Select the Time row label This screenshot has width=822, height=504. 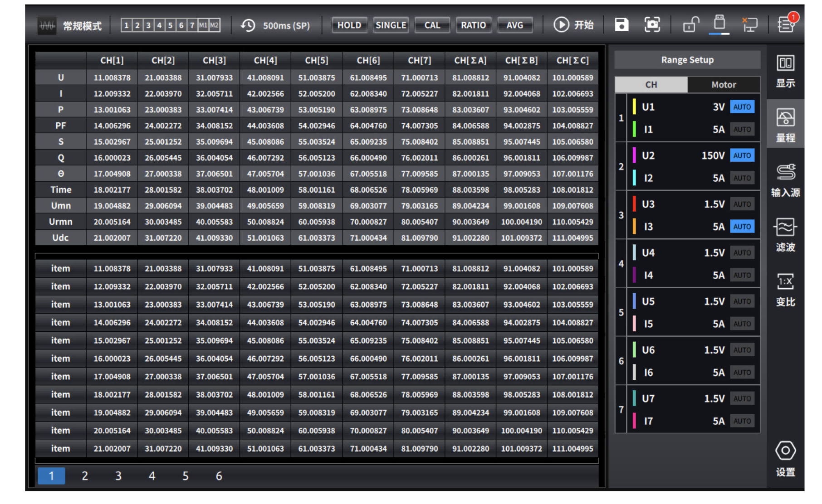[x=61, y=189]
